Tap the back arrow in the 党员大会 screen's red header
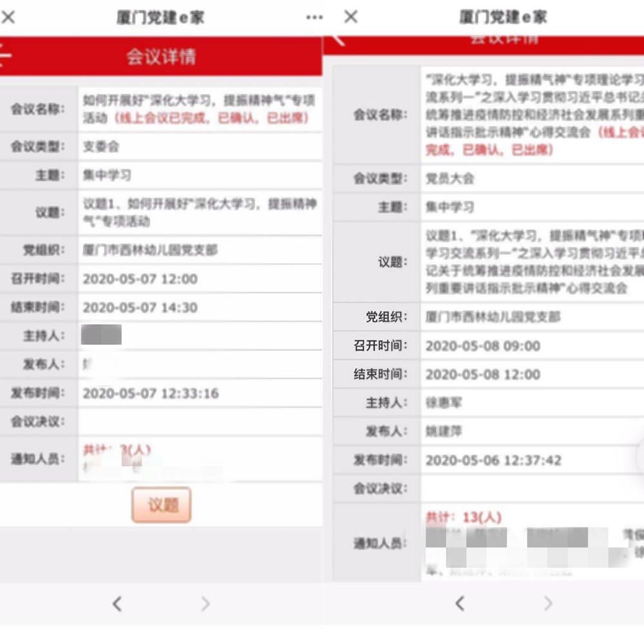 pyautogui.click(x=337, y=40)
